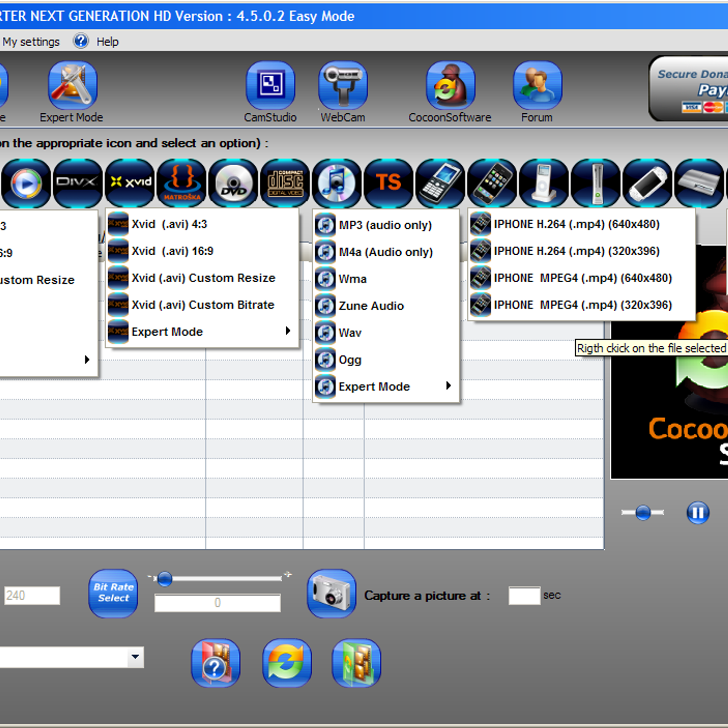This screenshot has height=728, width=728.
Task: Open the Forum icon
Action: (x=537, y=86)
